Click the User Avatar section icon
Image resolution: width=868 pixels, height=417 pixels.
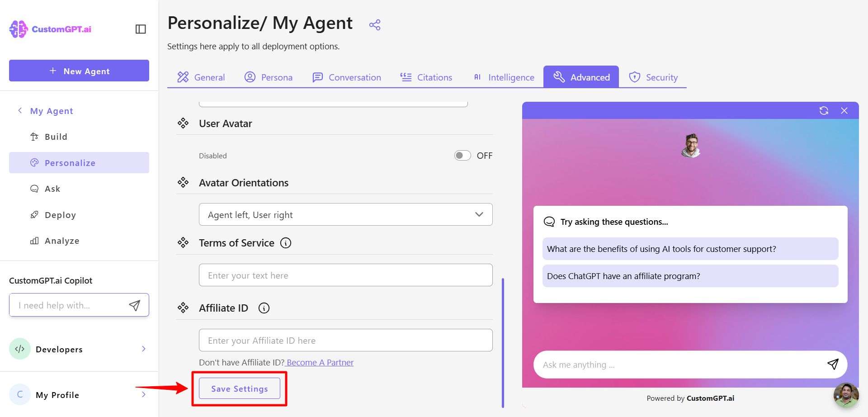[183, 123]
